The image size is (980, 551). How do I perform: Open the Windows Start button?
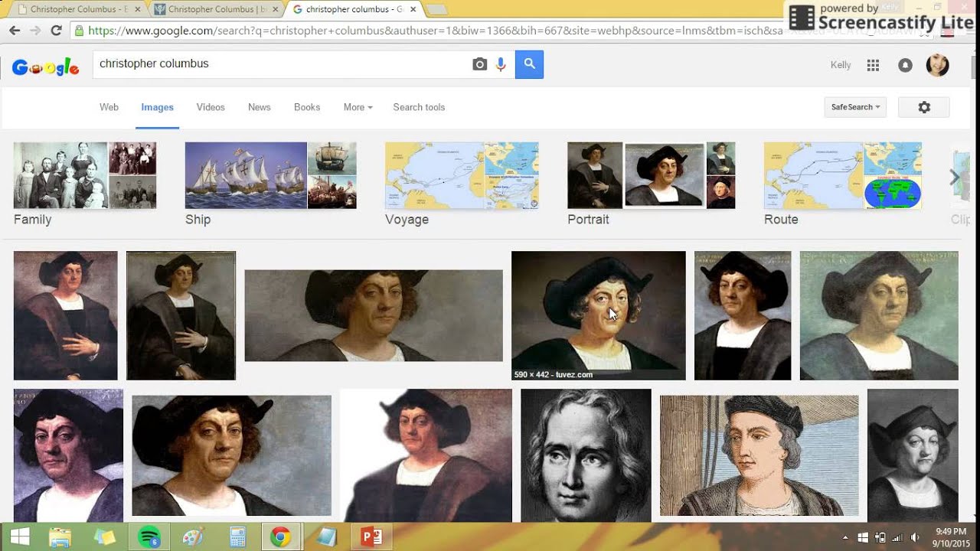pos(20,537)
